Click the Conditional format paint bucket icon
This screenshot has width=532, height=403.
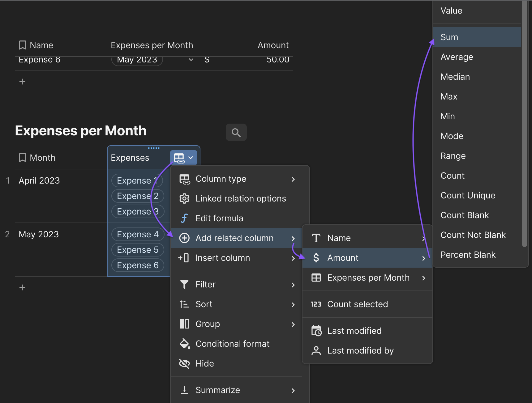coord(185,344)
